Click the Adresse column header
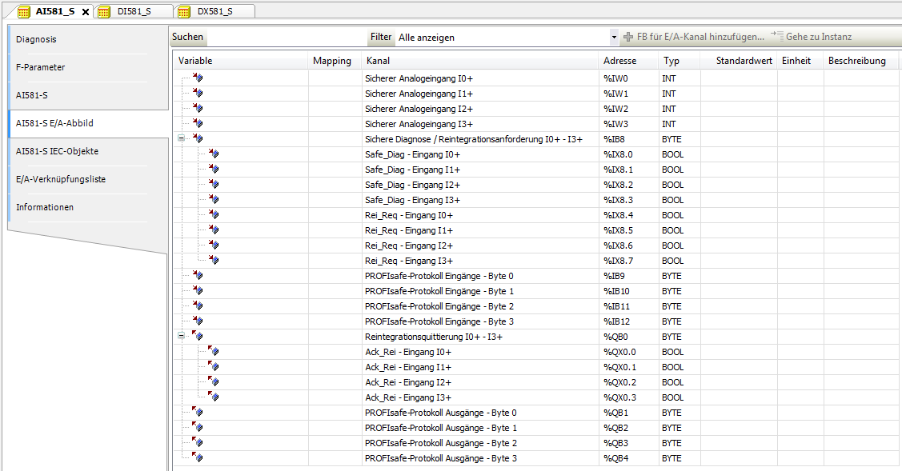This screenshot has height=471, width=902. (x=620, y=61)
